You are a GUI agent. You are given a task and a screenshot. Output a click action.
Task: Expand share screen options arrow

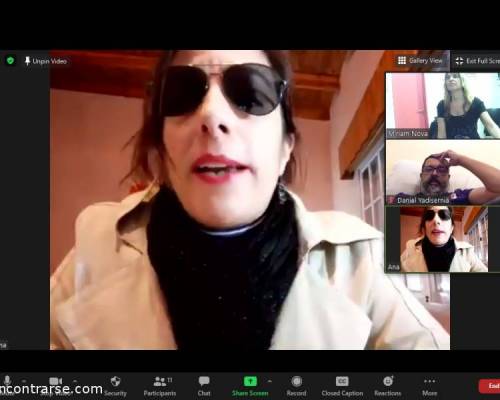click(269, 381)
